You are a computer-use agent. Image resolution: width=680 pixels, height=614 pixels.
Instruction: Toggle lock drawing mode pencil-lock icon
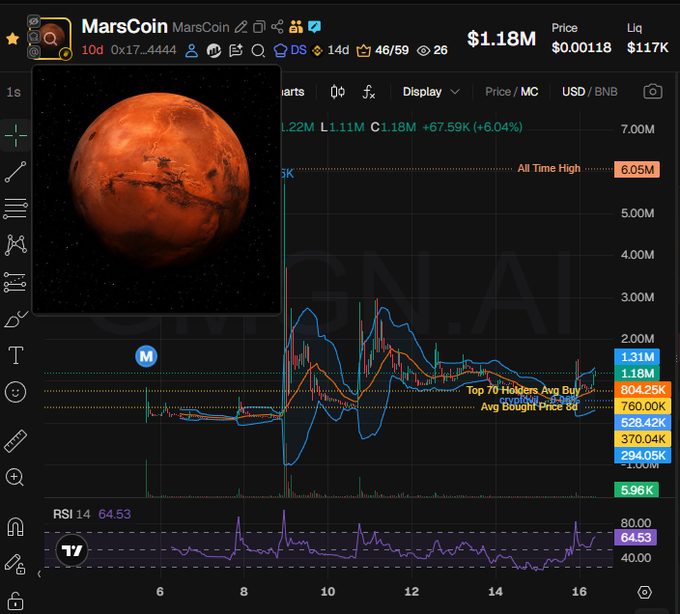pos(15,564)
